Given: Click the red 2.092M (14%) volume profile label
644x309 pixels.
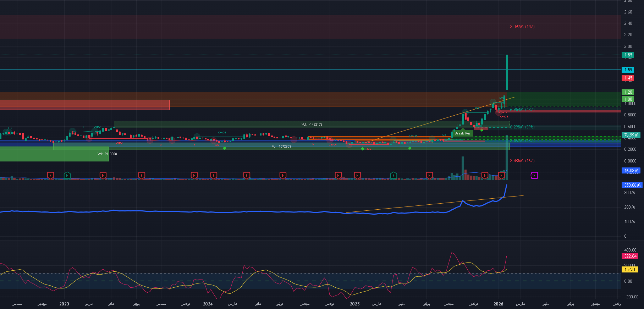Looking at the screenshot, I should pos(522,27).
